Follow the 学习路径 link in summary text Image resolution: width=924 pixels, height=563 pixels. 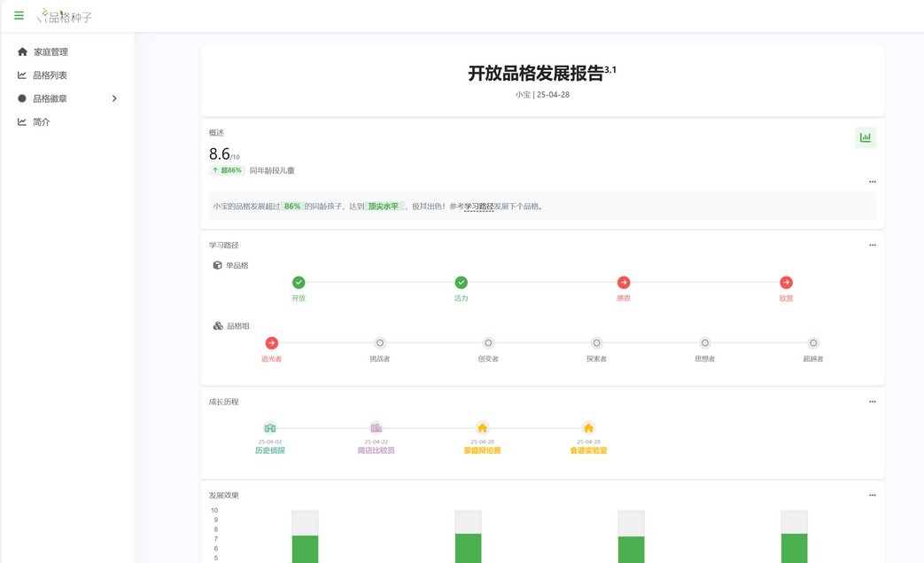pos(478,207)
